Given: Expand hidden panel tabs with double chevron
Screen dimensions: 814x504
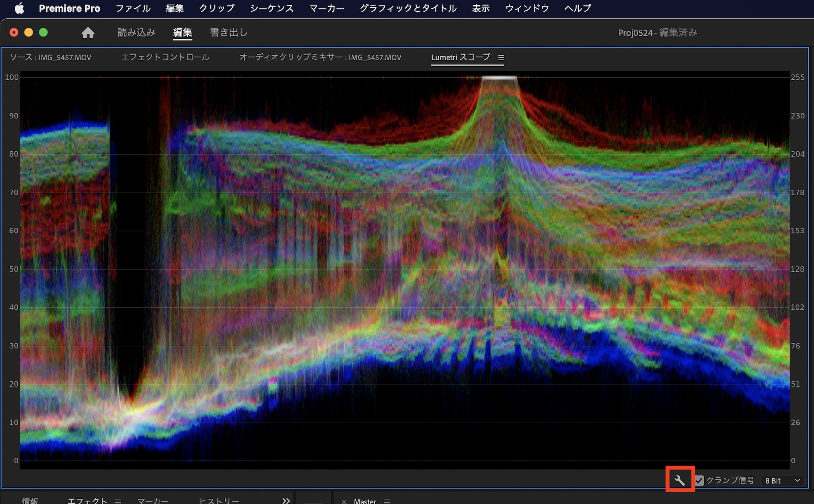Looking at the screenshot, I should click(x=286, y=501).
